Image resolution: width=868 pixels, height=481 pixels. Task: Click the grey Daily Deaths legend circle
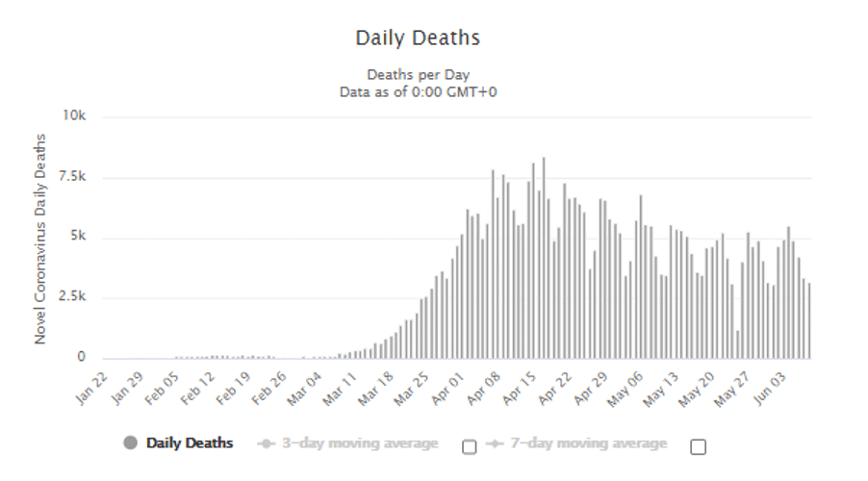[x=131, y=443]
